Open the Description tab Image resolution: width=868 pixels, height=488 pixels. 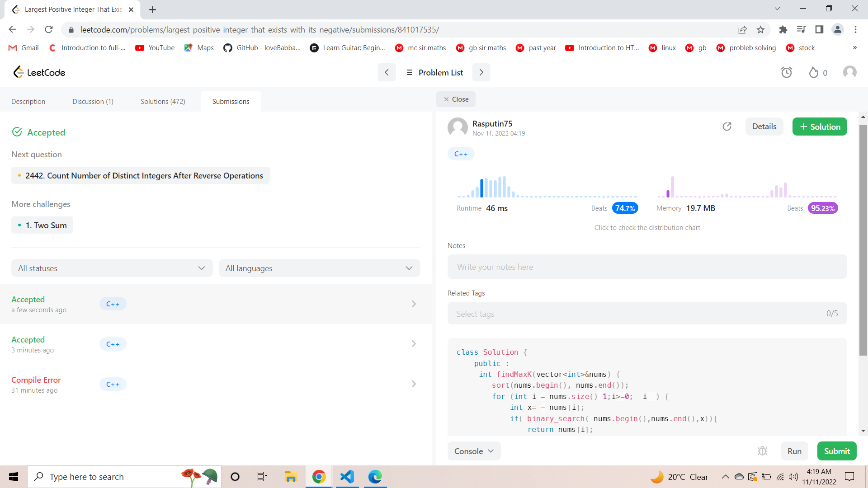28,101
